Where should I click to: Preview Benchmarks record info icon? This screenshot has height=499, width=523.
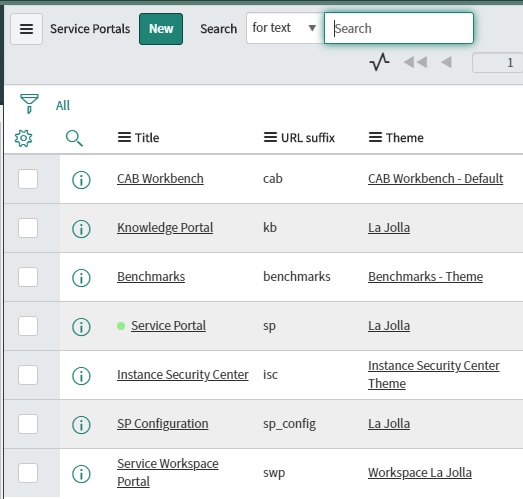tap(81, 278)
